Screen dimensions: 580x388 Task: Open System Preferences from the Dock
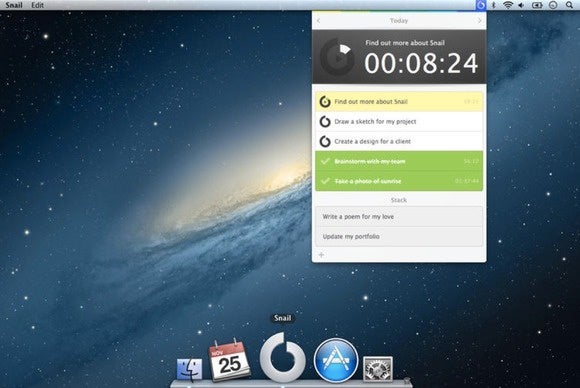tap(378, 369)
